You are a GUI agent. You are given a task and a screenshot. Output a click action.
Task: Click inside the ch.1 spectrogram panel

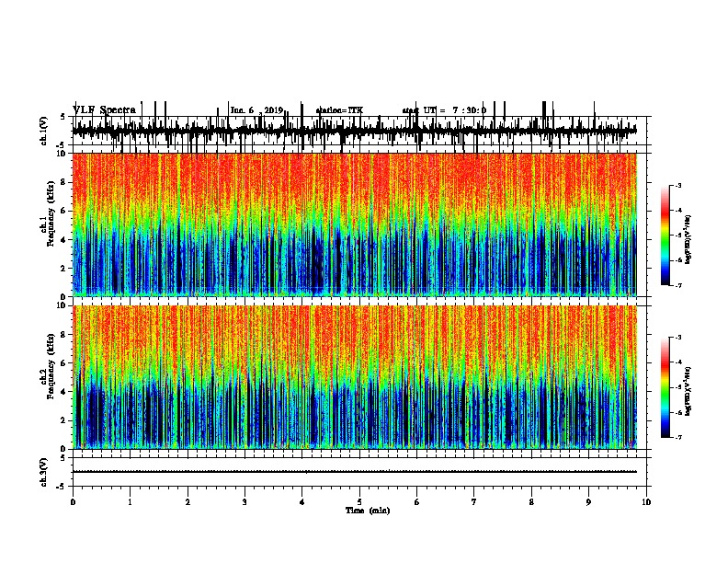tap(354, 224)
